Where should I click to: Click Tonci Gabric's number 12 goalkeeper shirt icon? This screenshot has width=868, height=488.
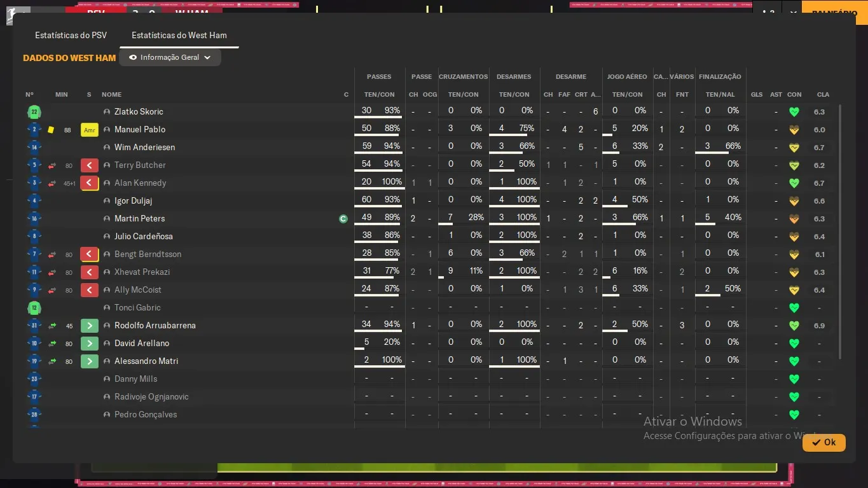(34, 308)
